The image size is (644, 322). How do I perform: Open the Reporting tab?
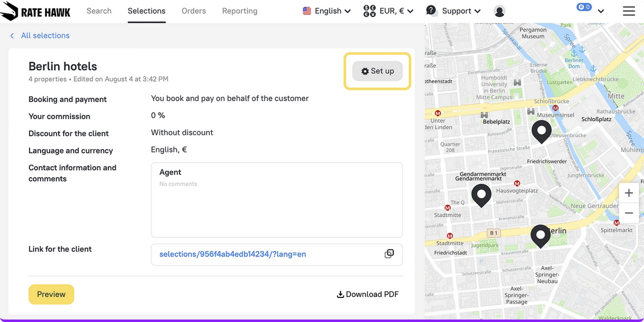[x=239, y=11]
